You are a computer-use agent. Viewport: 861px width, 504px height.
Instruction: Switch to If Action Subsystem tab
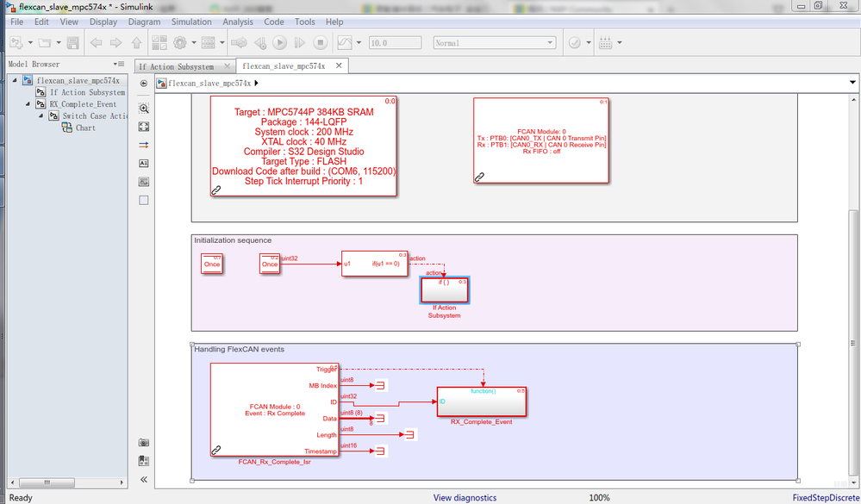click(177, 66)
